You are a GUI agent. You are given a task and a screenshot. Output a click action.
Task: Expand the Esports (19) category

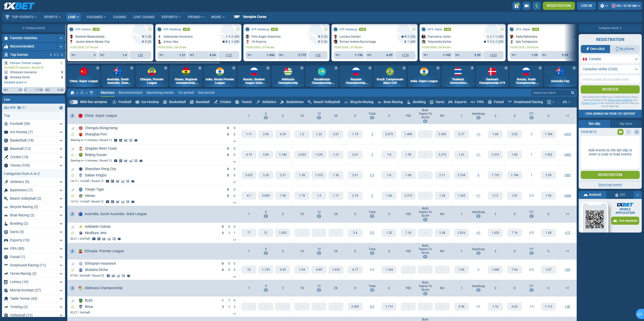[61, 240]
